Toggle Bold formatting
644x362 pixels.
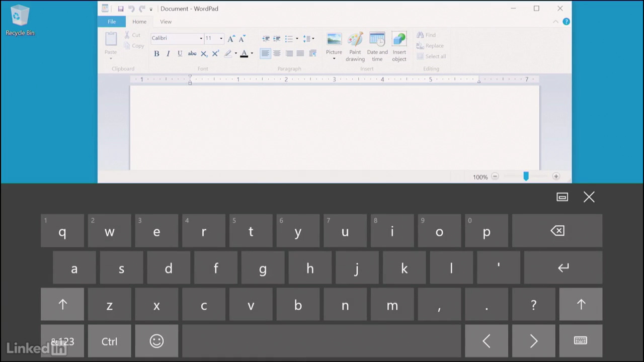click(156, 53)
